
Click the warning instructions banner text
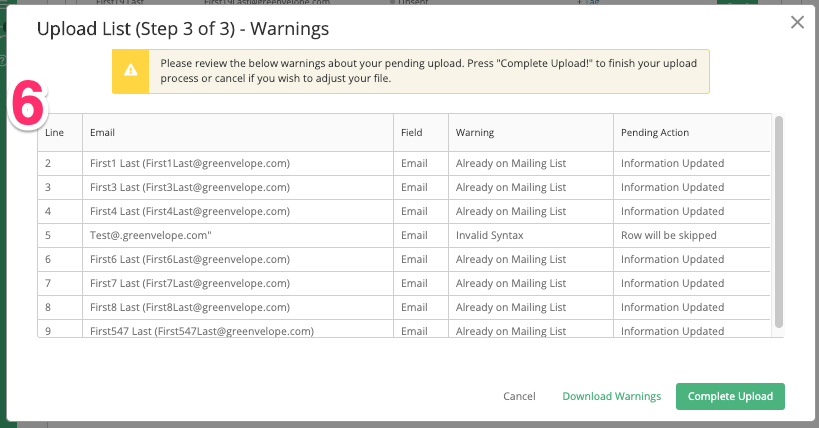click(428, 71)
